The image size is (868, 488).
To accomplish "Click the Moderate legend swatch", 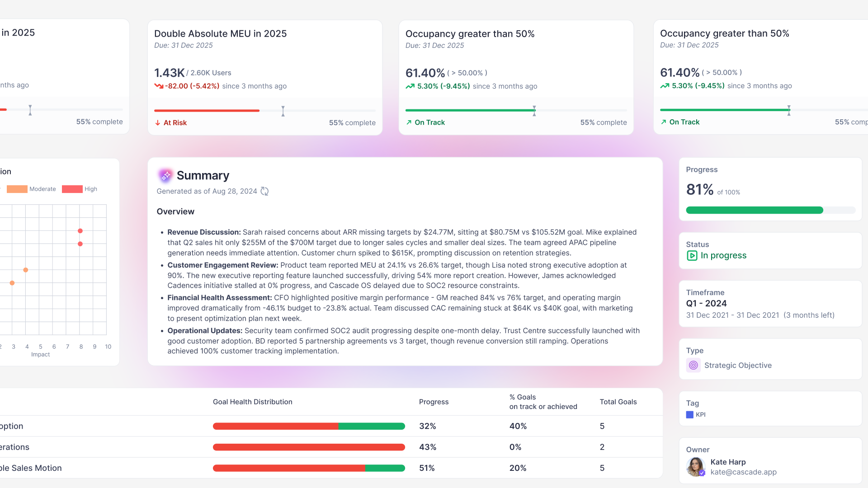I will click(x=17, y=189).
